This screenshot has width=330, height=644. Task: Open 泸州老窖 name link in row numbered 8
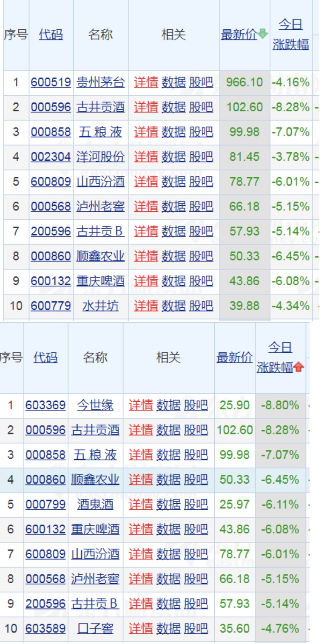95,579
